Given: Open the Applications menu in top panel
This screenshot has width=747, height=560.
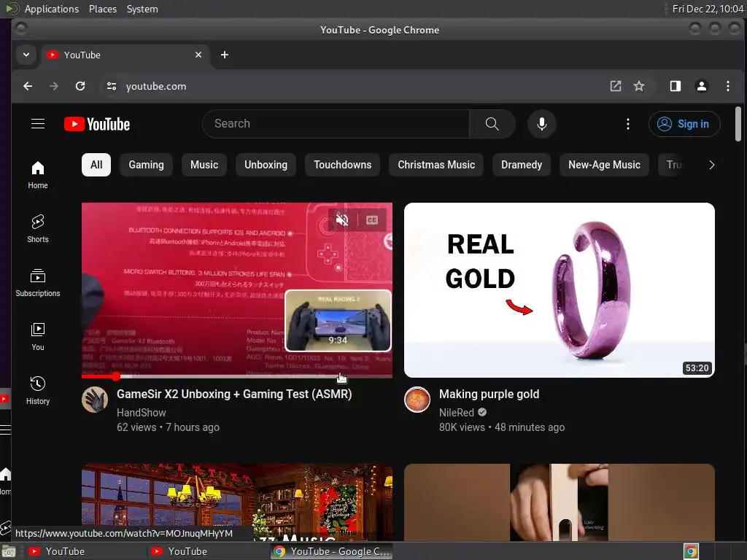Looking at the screenshot, I should [x=52, y=9].
